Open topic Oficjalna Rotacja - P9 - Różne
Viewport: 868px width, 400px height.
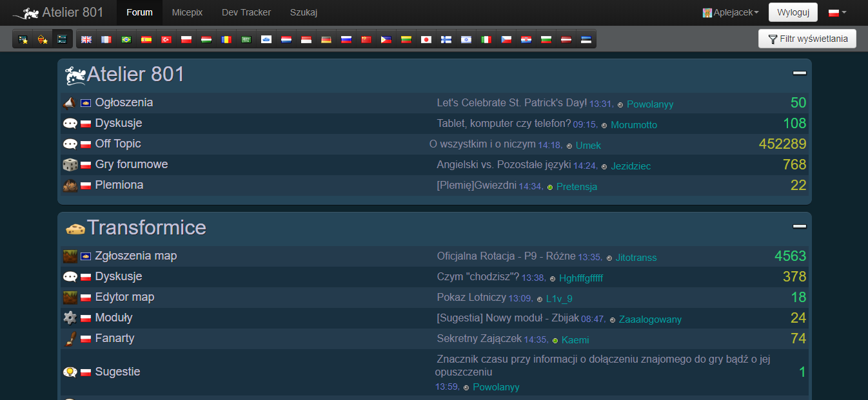coord(506,256)
